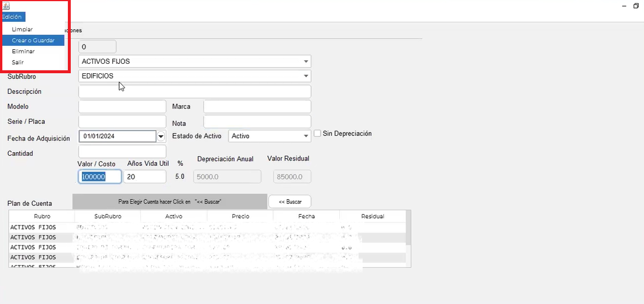Image resolution: width=644 pixels, height=304 pixels.
Task: Click the << Buscar button
Action: (290, 201)
